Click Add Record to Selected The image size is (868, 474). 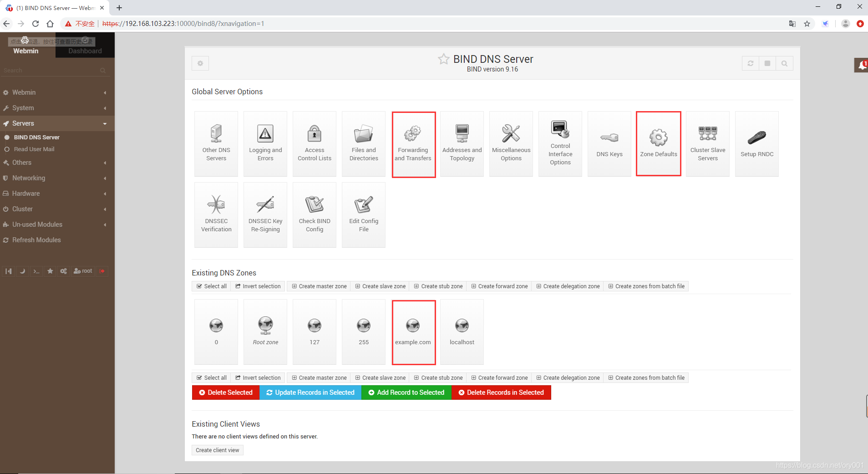tap(406, 392)
